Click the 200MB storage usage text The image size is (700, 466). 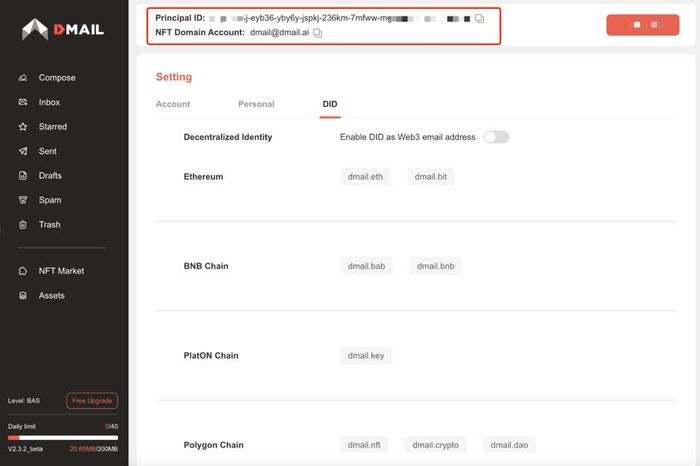(94, 449)
